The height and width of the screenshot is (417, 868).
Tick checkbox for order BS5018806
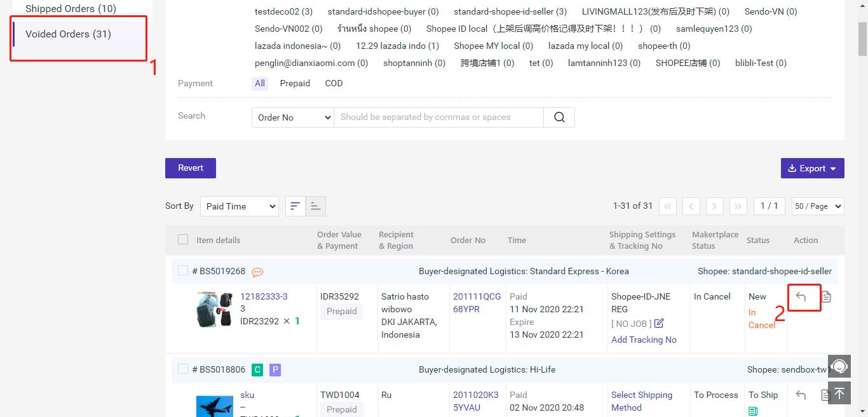[x=183, y=369]
